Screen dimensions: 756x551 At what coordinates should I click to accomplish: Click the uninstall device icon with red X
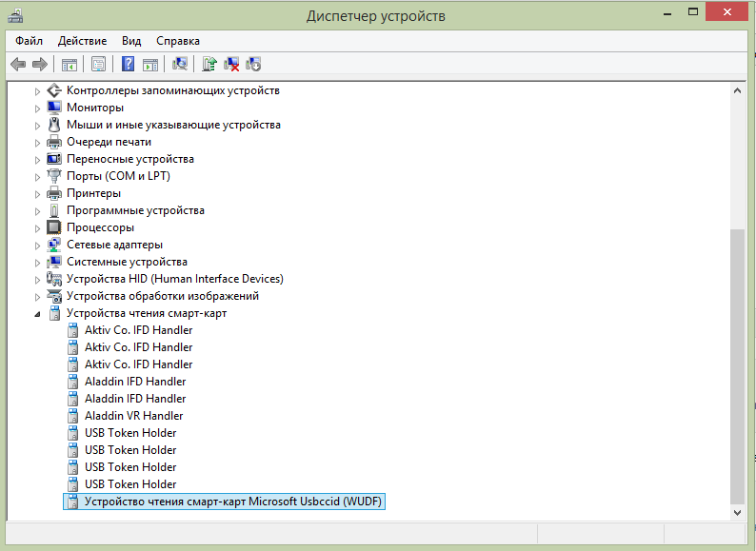coord(231,64)
